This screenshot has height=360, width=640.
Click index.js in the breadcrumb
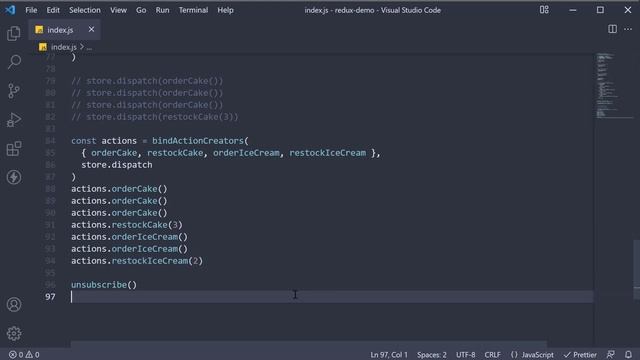pos(63,47)
